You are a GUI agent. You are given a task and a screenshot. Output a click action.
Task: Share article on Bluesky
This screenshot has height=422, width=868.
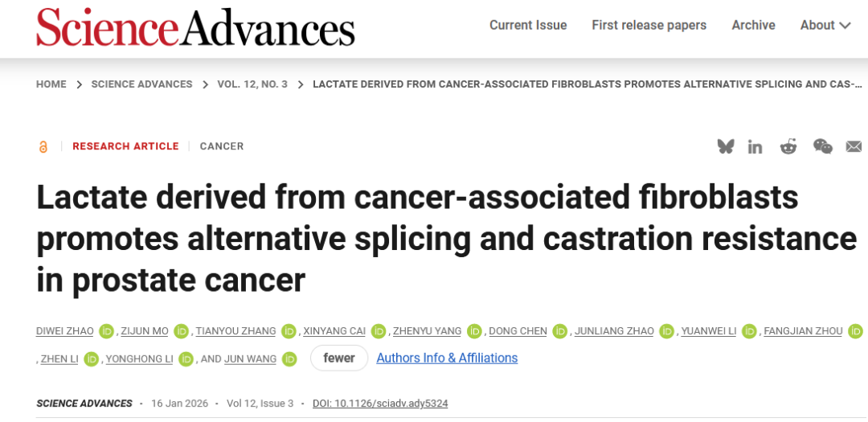[726, 146]
